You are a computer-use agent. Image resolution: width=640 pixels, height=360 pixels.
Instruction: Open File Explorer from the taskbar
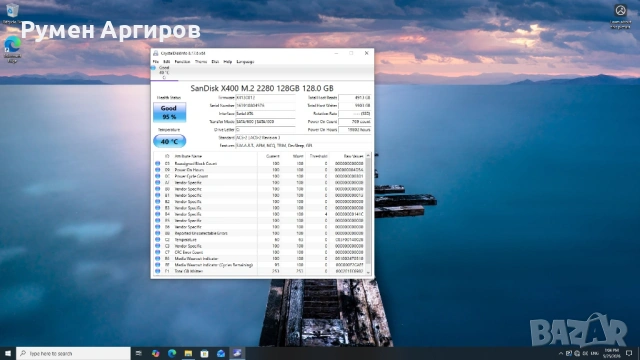188,353
